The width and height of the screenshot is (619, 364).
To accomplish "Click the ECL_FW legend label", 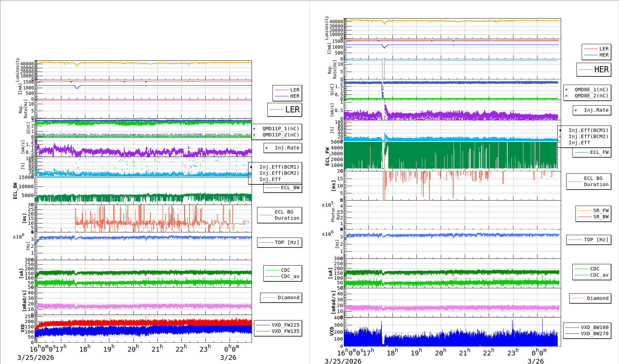I will [x=599, y=153].
